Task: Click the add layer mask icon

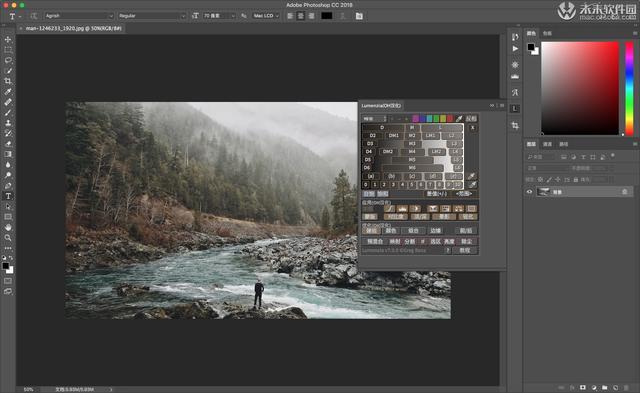Action: coord(583,387)
